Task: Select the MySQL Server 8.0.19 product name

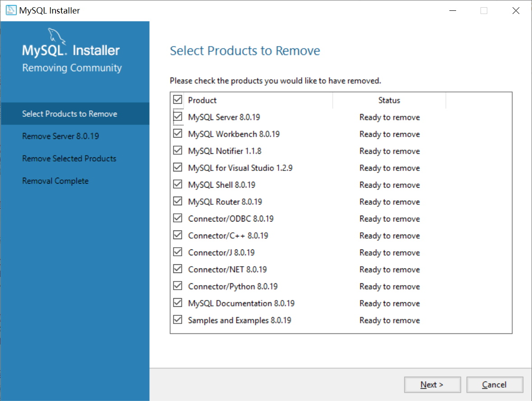Action: pyautogui.click(x=224, y=117)
